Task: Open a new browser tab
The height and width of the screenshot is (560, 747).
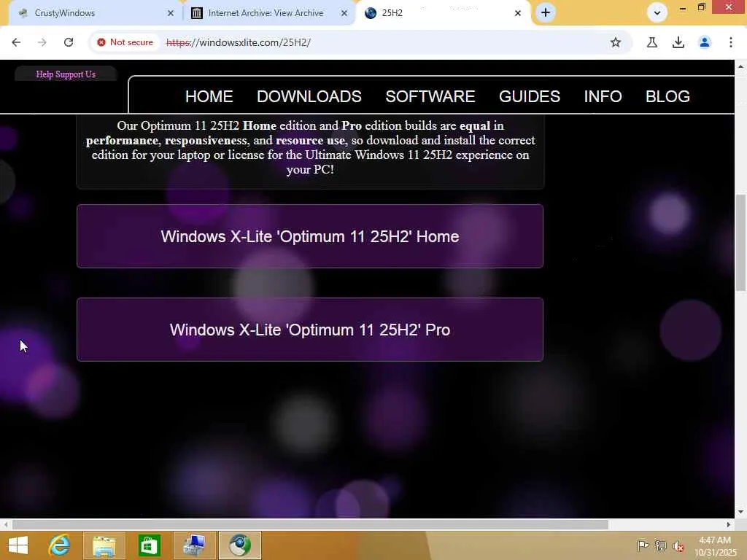Action: tap(546, 12)
